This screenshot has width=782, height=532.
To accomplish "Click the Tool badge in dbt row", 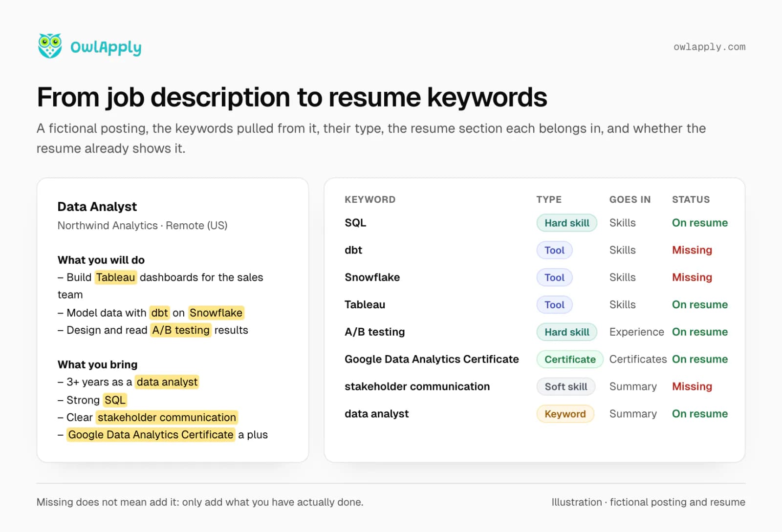I will tap(555, 250).
